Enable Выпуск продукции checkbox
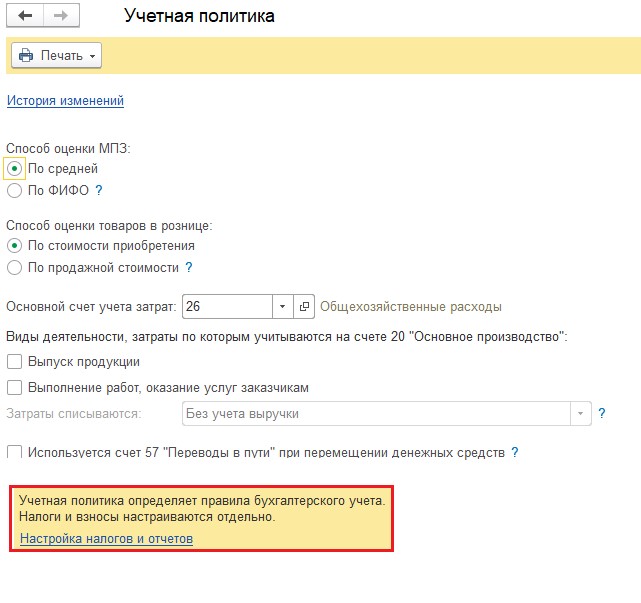The width and height of the screenshot is (641, 603). coord(14,362)
